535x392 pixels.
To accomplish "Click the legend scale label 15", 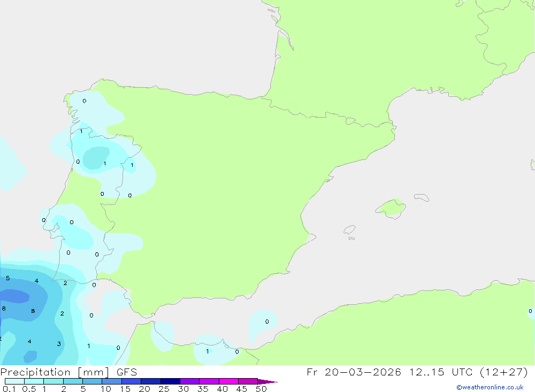I will (125, 389).
